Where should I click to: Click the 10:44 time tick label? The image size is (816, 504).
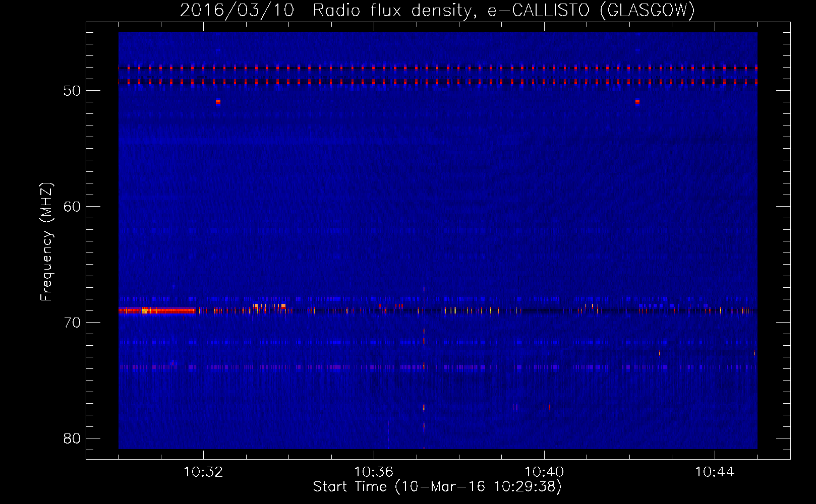pyautogui.click(x=715, y=472)
